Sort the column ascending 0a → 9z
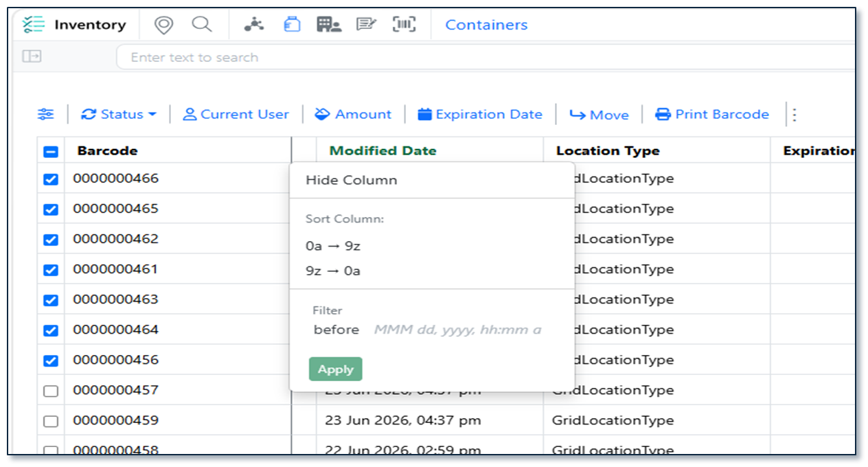868x467 pixels. tap(333, 245)
